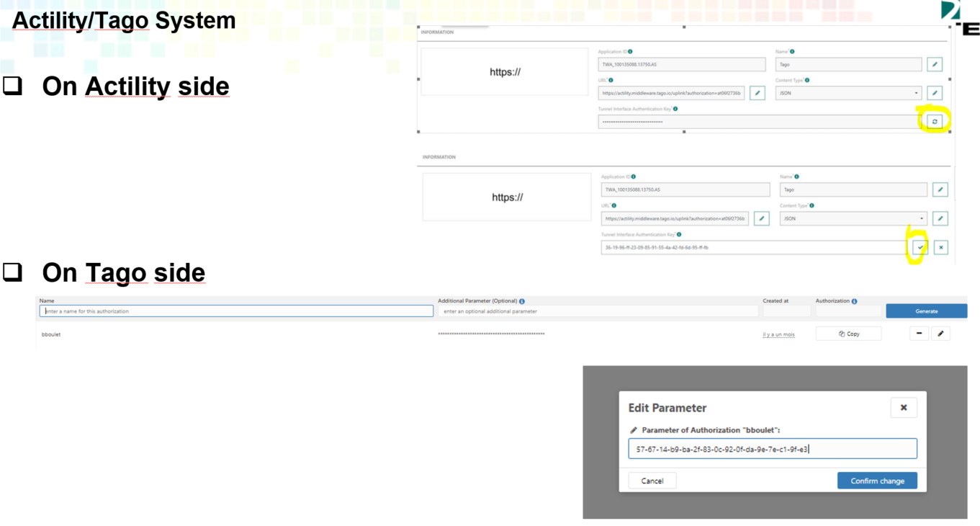Edit bboulet authorization with pencil icon
This screenshot has width=980, height=526.
[940, 334]
